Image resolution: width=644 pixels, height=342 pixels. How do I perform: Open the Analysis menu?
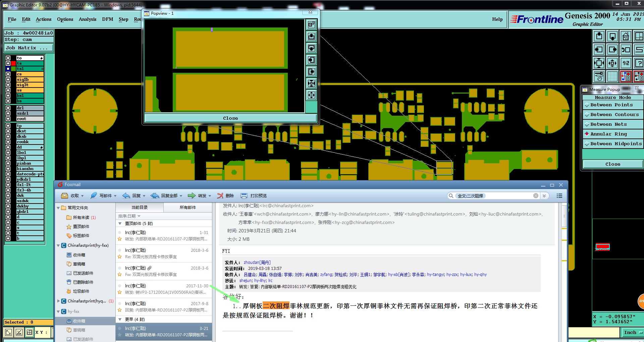(x=88, y=19)
